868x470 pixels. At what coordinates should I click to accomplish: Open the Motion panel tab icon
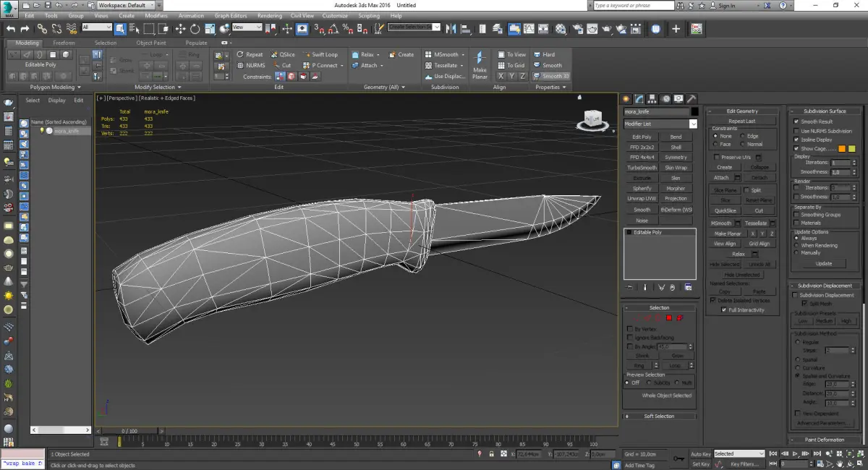[665, 99]
